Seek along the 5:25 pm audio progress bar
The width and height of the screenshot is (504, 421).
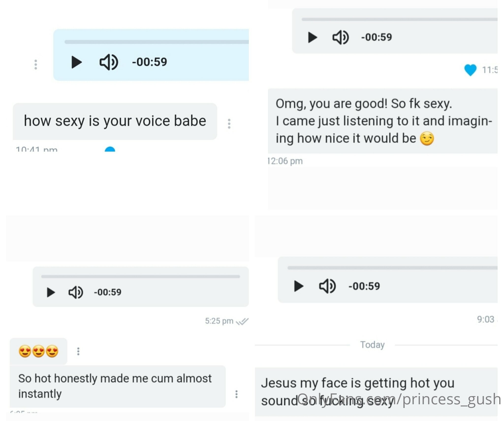point(141,277)
